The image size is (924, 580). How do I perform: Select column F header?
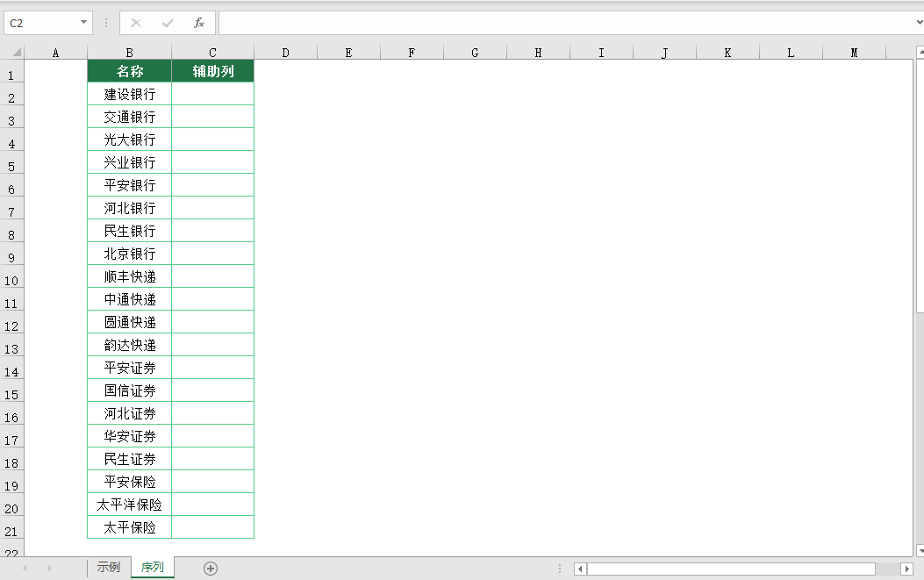[412, 53]
